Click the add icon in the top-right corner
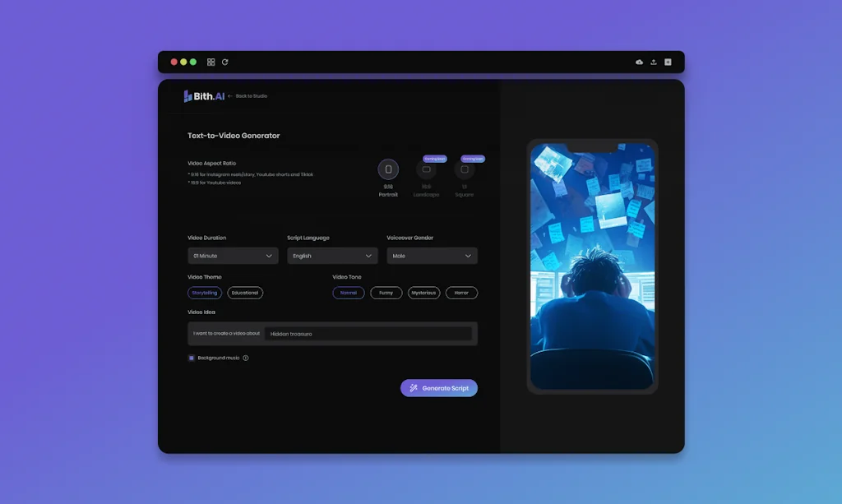The width and height of the screenshot is (842, 504). click(x=668, y=61)
